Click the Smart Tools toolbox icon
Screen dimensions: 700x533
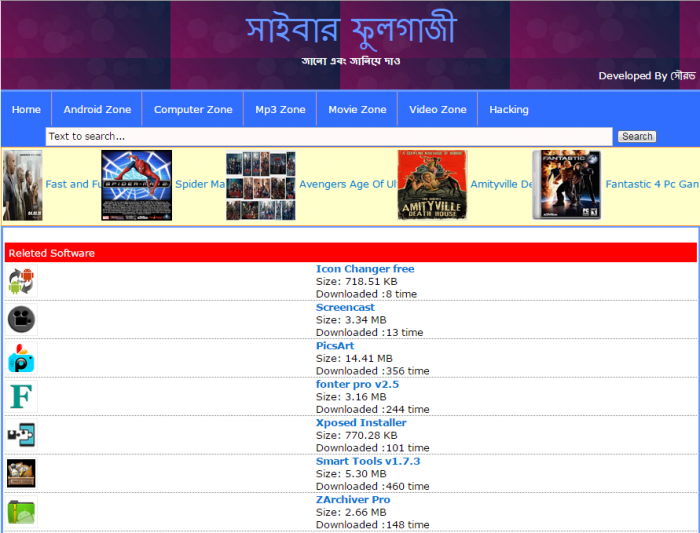21,473
